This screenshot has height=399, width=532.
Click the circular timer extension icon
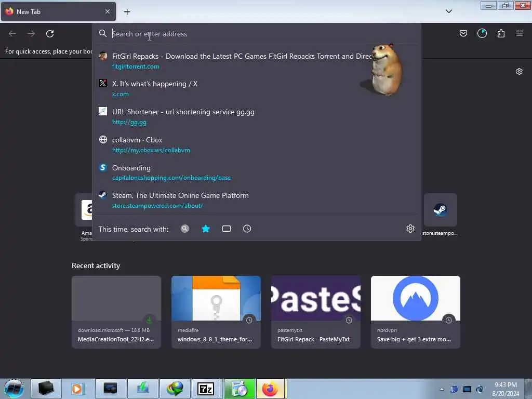click(x=482, y=33)
